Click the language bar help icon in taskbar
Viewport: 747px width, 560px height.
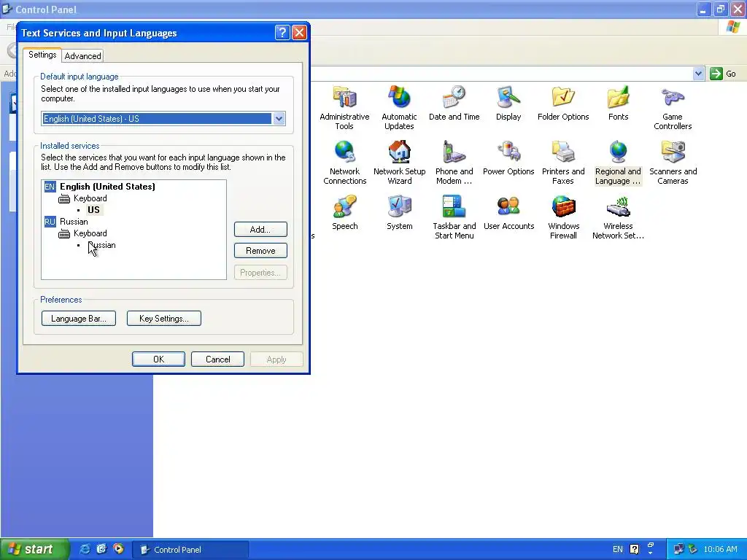tap(634, 549)
